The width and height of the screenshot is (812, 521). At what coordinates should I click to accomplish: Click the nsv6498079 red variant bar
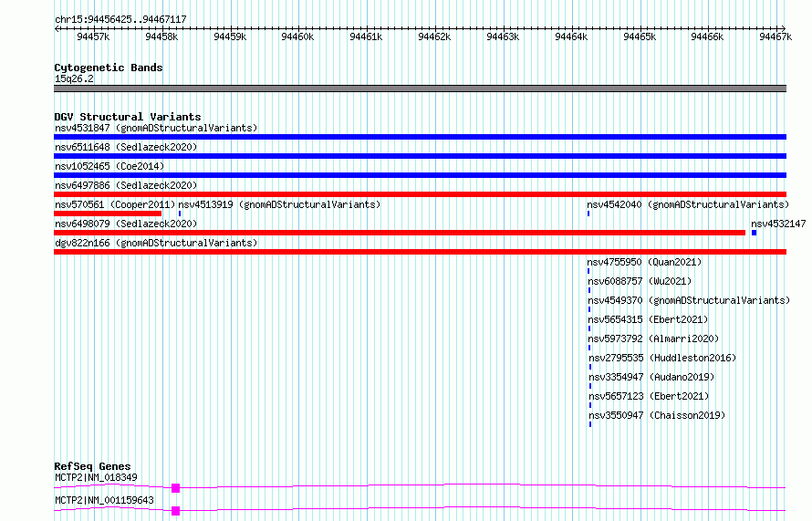pos(400,233)
